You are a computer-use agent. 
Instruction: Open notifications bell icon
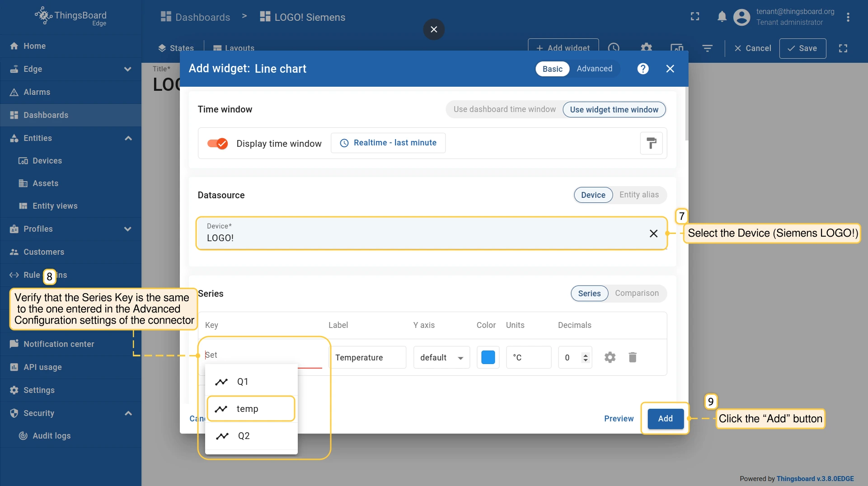pyautogui.click(x=722, y=17)
